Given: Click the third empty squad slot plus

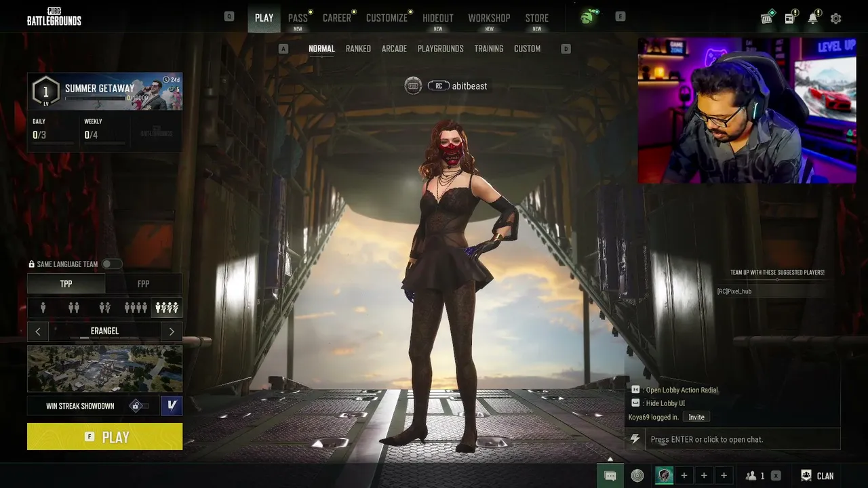Looking at the screenshot, I should tap(724, 476).
